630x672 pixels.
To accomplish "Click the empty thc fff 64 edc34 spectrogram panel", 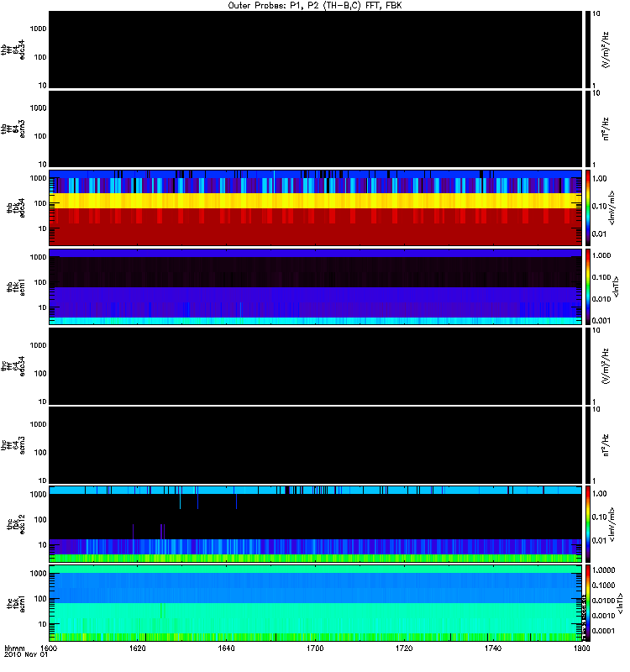I will [x=315, y=366].
